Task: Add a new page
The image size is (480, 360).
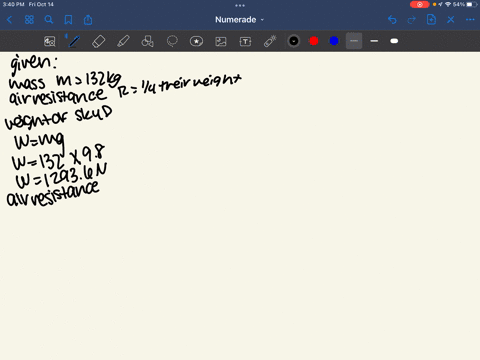Action: click(x=431, y=20)
